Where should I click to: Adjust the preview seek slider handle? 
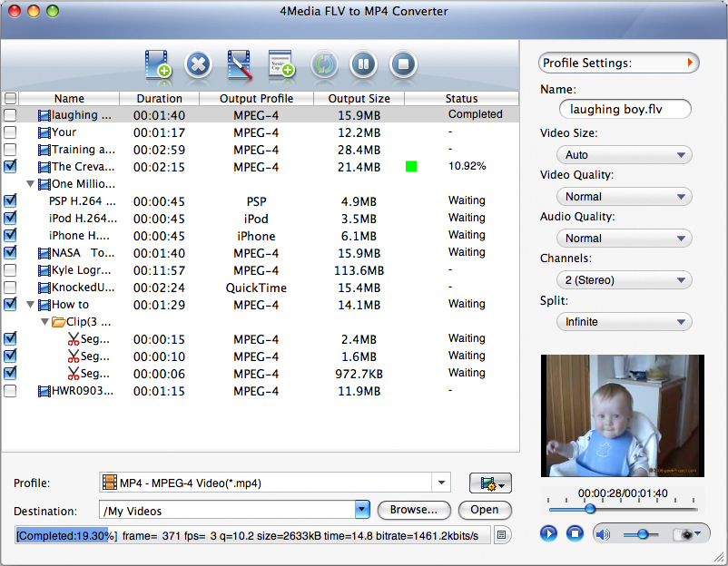pyautogui.click(x=590, y=509)
